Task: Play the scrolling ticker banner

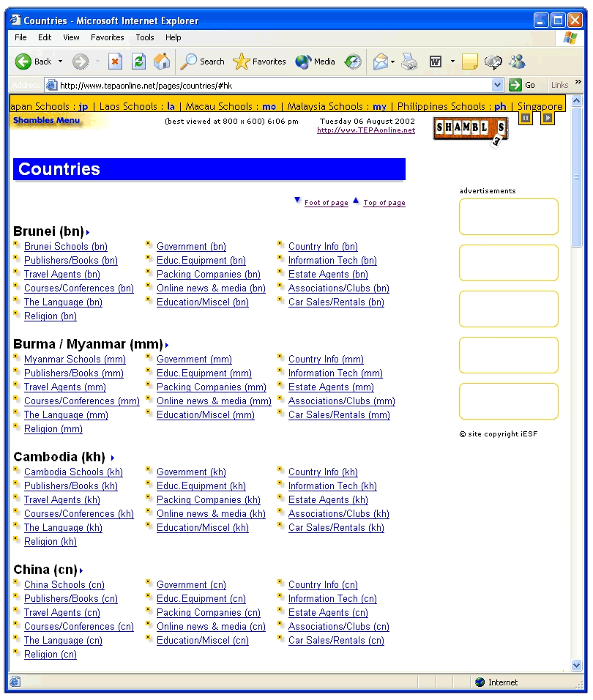Action: coord(547,118)
